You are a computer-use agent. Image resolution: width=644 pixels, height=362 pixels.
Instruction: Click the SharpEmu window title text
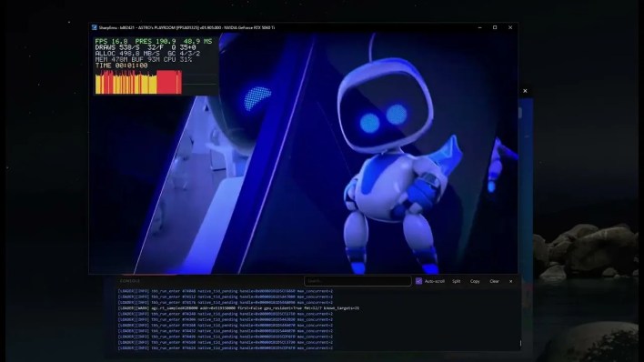[186, 27]
